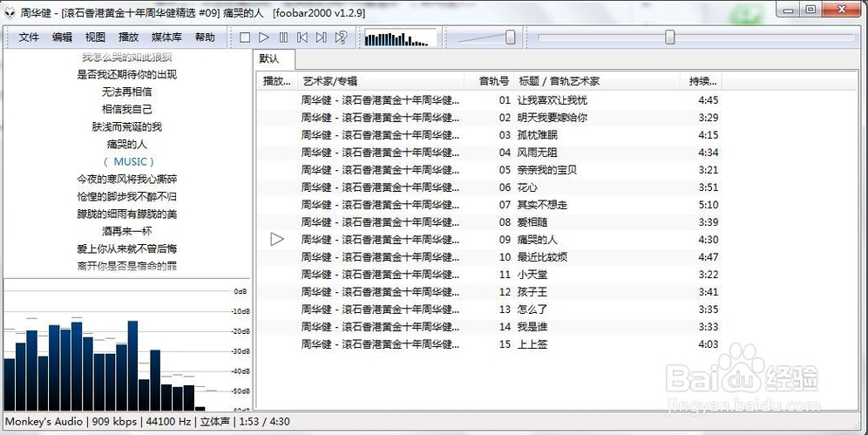Sort by 音轨号 column header
The image size is (868, 435).
(490, 81)
